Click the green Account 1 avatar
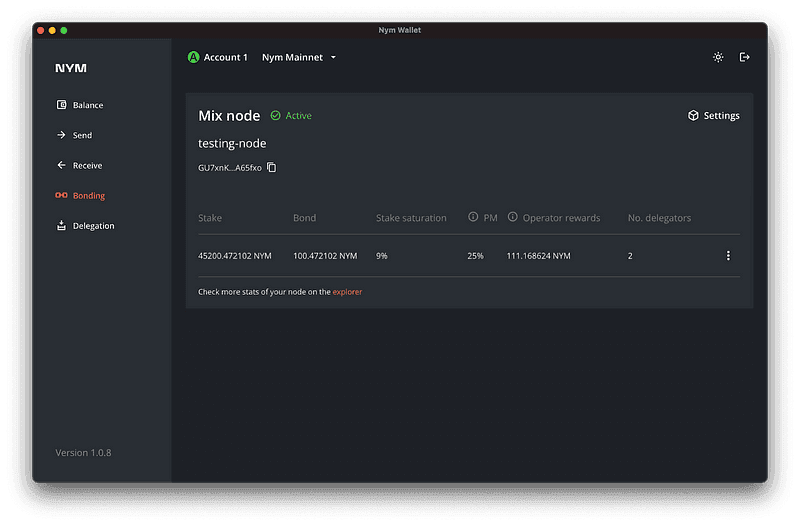The height and width of the screenshot is (526, 800). [194, 57]
